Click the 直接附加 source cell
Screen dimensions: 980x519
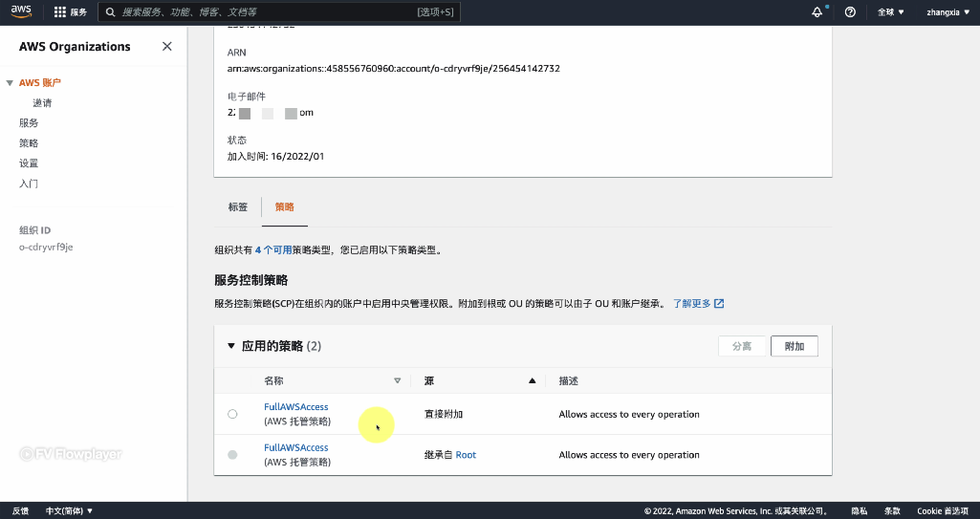[444, 414]
